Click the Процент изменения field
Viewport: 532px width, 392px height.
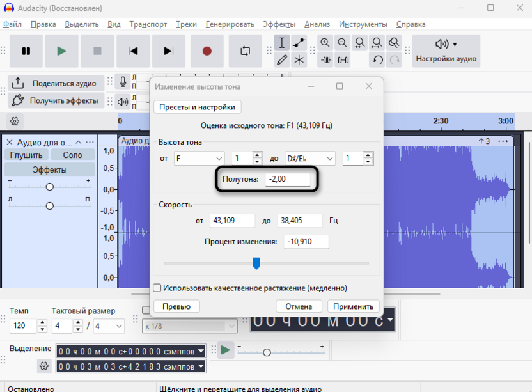click(306, 242)
